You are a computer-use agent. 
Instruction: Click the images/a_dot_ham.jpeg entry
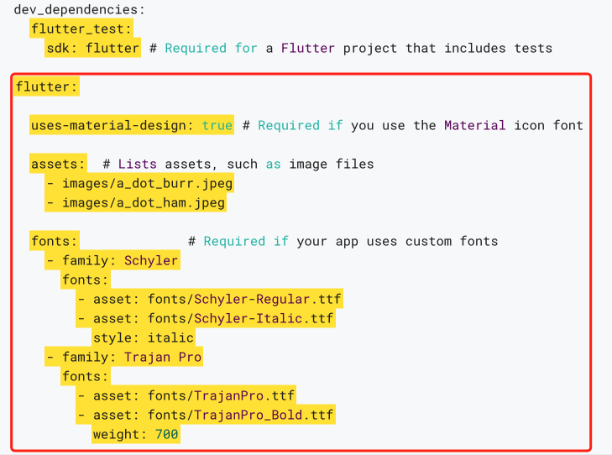136,202
